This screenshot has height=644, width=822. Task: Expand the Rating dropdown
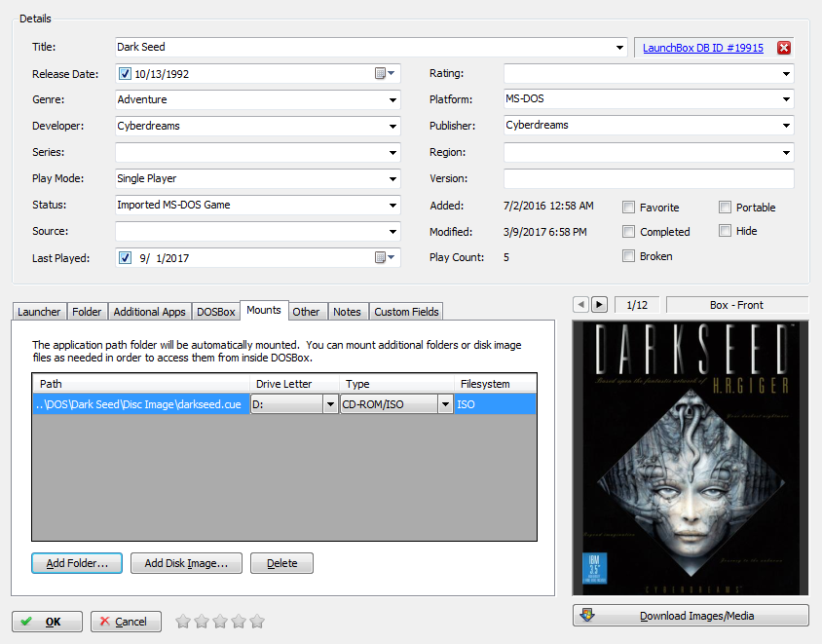[786, 73]
